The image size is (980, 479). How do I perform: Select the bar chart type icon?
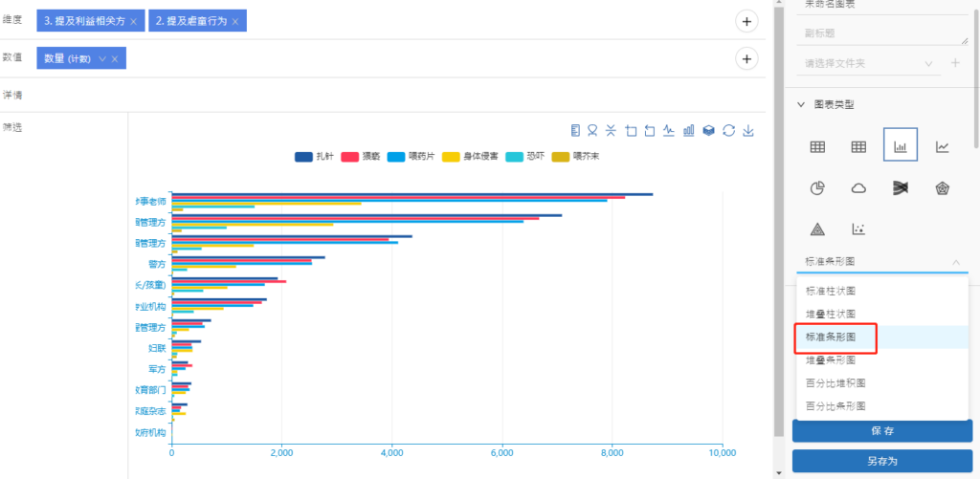coord(901,146)
